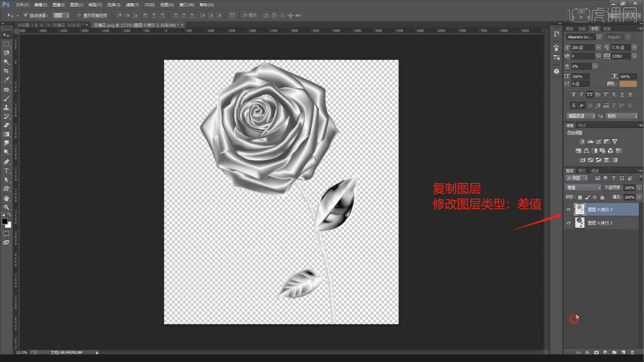Screen dimensions: 644x362
Task: Select the Hand tool
Action: coord(6,198)
